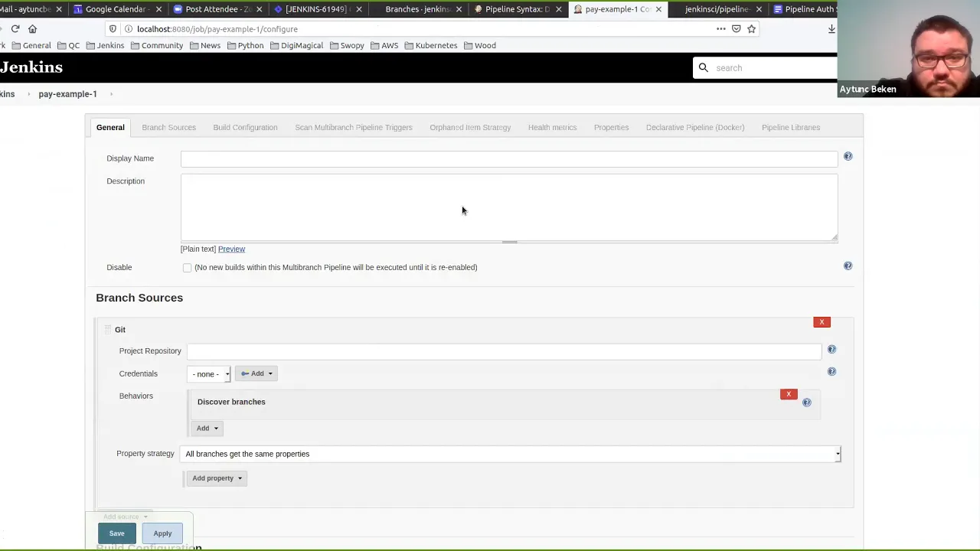Open the DigiMagical bookmarks folder
The width and height of the screenshot is (980, 551).
click(x=296, y=45)
